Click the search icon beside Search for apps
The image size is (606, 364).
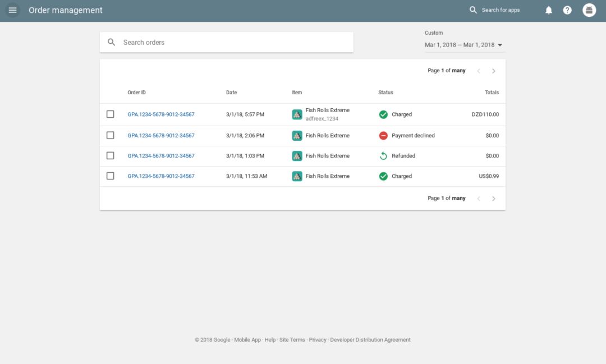coord(473,10)
